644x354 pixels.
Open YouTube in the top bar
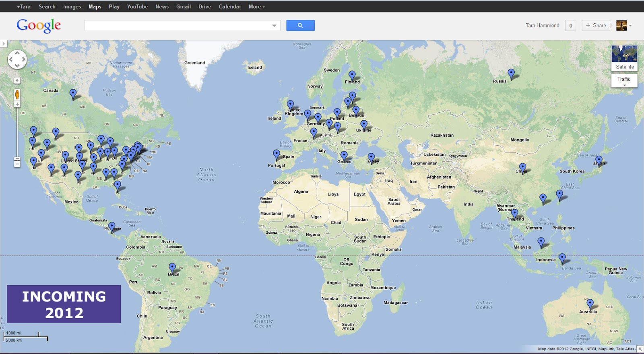(138, 6)
